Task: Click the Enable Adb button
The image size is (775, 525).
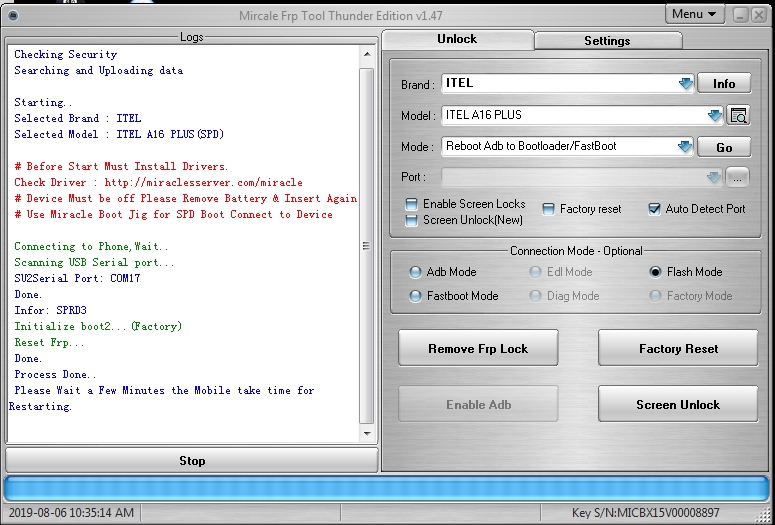Action: click(x=478, y=404)
